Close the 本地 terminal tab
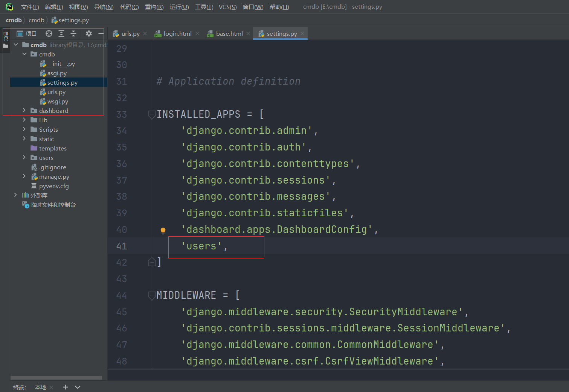 (x=51, y=387)
